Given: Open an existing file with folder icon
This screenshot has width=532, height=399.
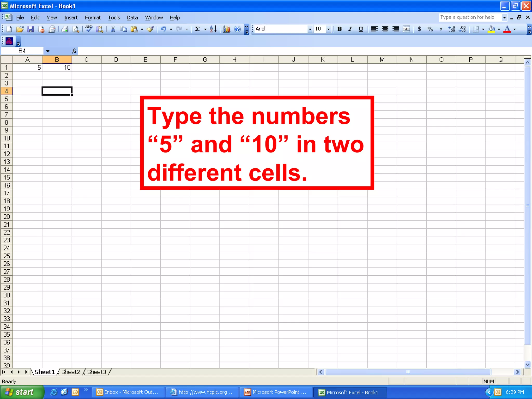Looking at the screenshot, I should (x=20, y=29).
